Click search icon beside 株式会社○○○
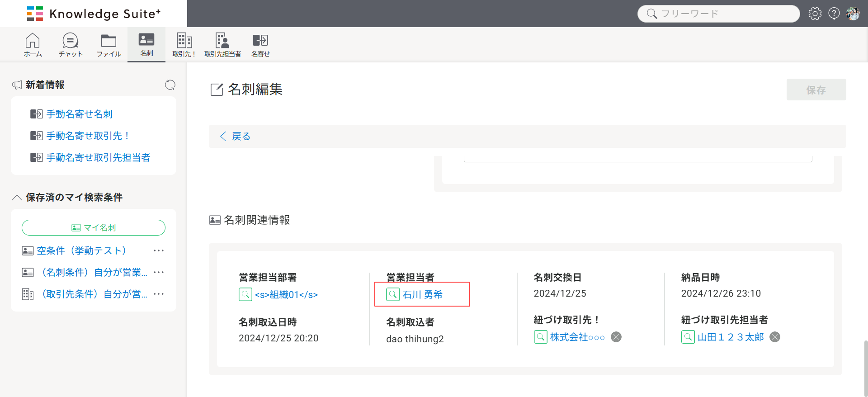The height and width of the screenshot is (397, 868). pyautogui.click(x=541, y=337)
